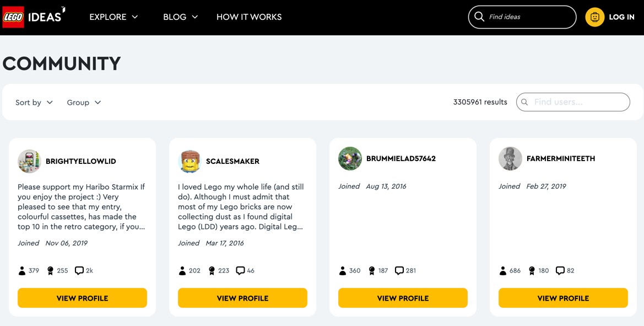The width and height of the screenshot is (644, 326).
Task: Open BRUMMIELAD57642's username link
Action: 401,159
